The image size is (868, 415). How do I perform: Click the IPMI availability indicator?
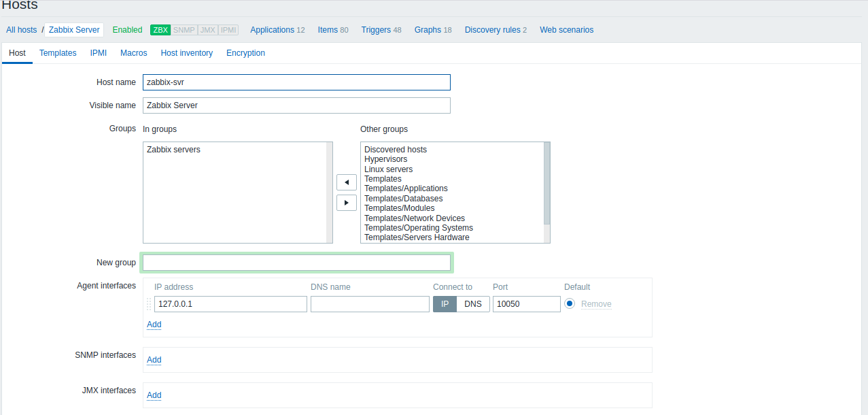tap(228, 30)
